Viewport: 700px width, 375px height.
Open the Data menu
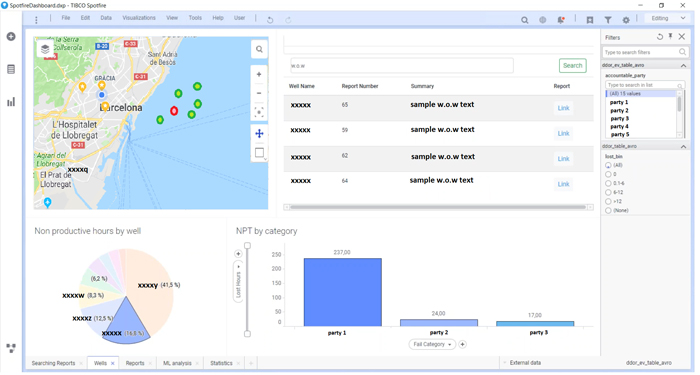click(x=106, y=18)
